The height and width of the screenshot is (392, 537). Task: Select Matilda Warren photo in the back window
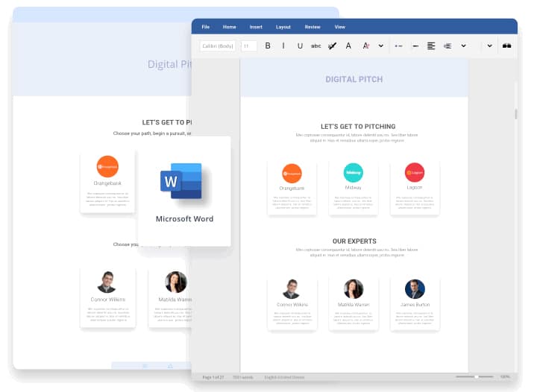176,282
